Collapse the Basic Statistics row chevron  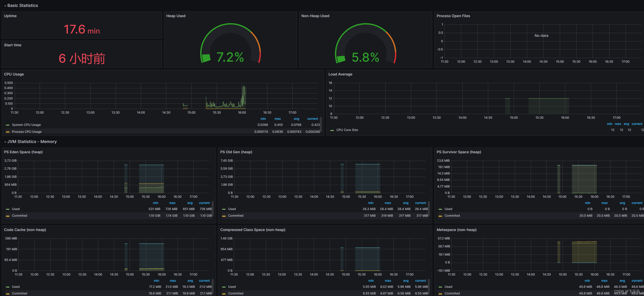[x=5, y=6]
